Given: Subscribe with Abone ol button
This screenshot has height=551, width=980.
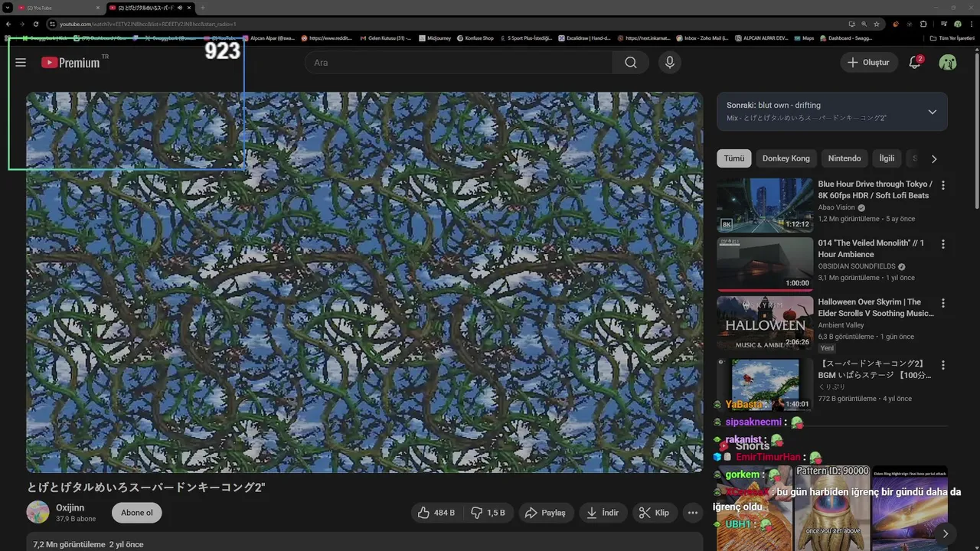Looking at the screenshot, I should (137, 513).
